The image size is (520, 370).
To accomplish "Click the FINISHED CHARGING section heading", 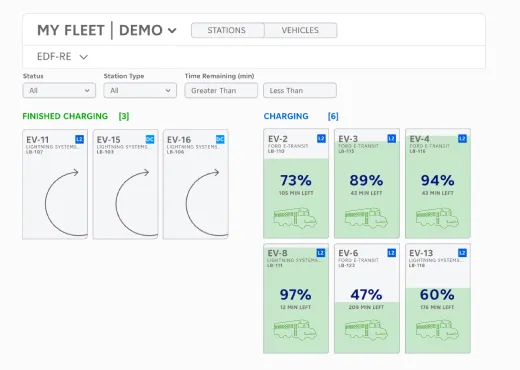I will tap(65, 116).
